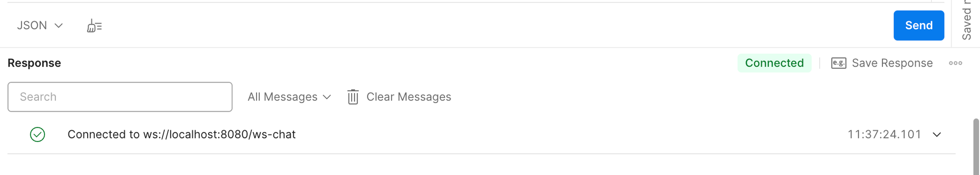Click the vertical scrollbar on the right
Image resolution: width=980 pixels, height=175 pixels.
[976, 146]
